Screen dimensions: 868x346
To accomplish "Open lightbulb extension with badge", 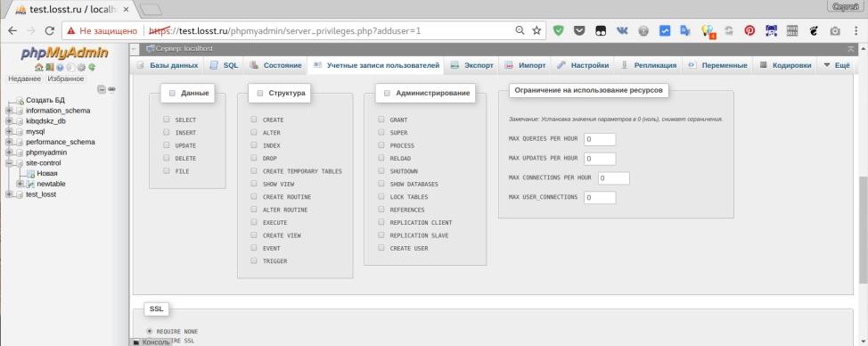I will point(708,31).
